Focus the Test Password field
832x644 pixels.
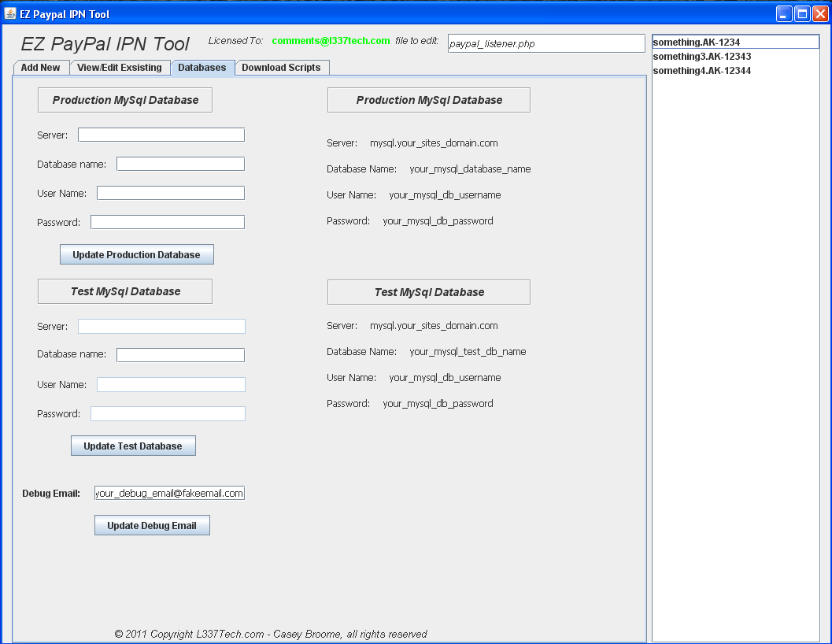[168, 413]
